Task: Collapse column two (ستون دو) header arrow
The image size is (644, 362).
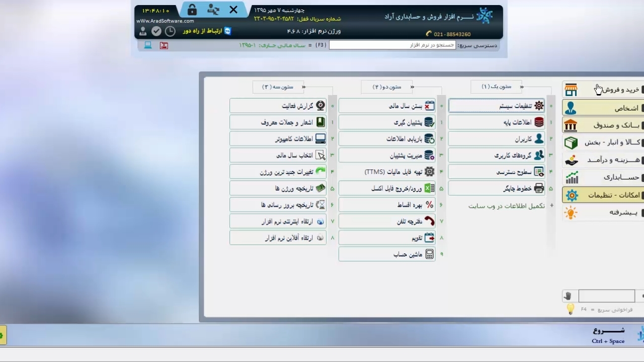Action: pyautogui.click(x=412, y=87)
